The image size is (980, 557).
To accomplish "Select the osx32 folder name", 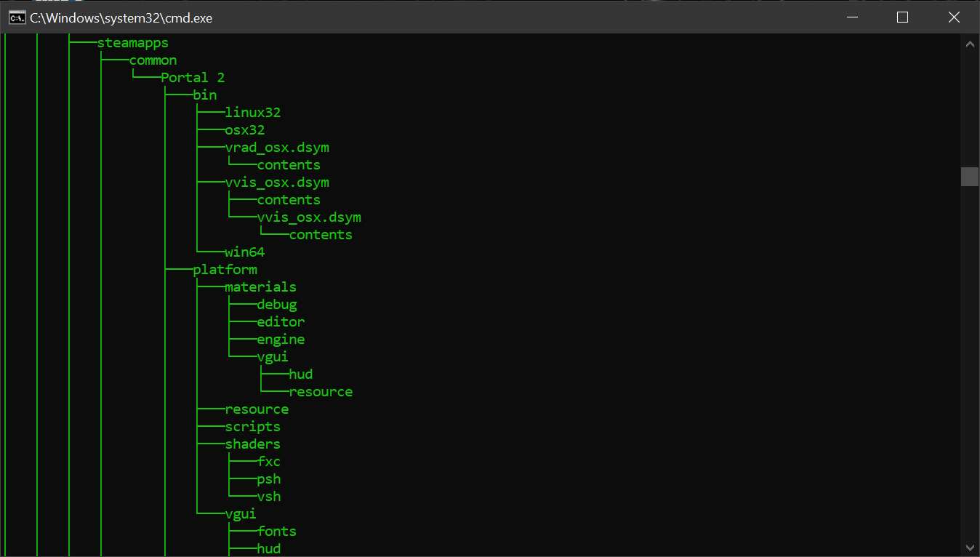I will click(244, 129).
